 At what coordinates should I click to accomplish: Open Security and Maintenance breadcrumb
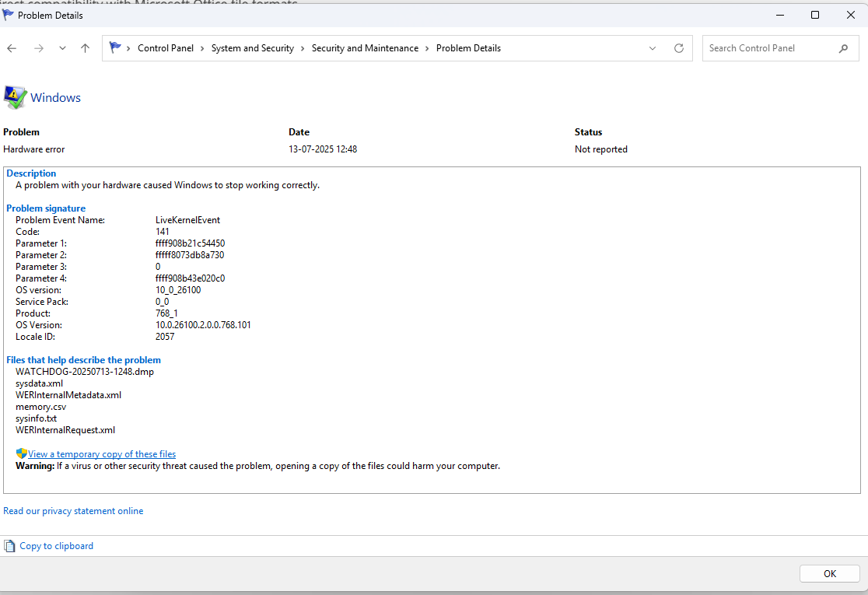pos(365,48)
